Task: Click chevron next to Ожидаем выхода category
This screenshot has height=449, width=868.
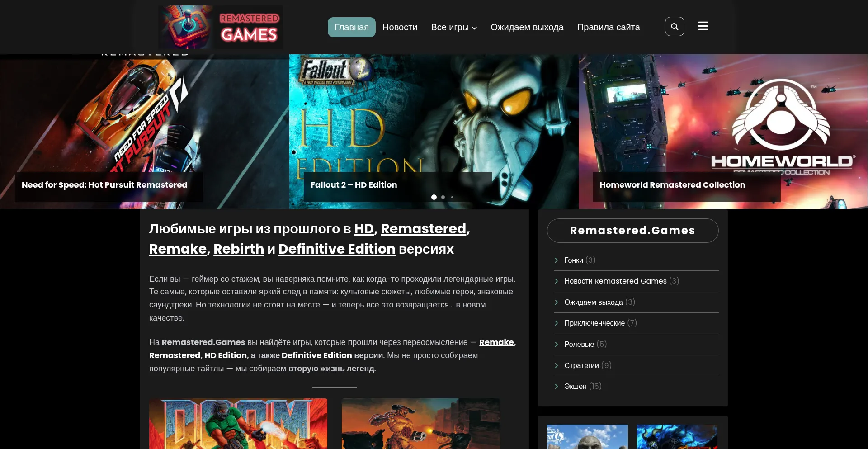Action: tap(557, 302)
